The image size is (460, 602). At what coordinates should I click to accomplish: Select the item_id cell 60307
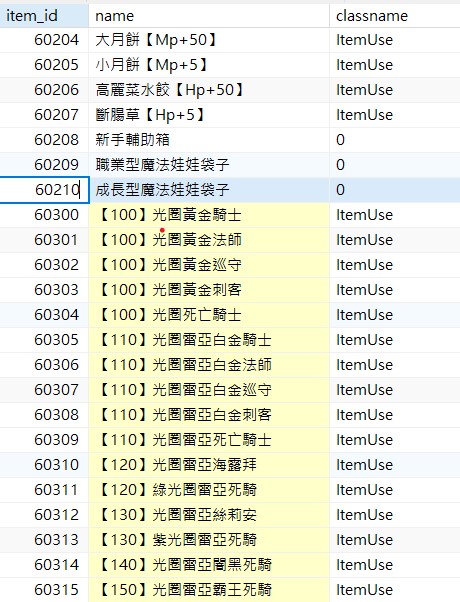pos(44,390)
